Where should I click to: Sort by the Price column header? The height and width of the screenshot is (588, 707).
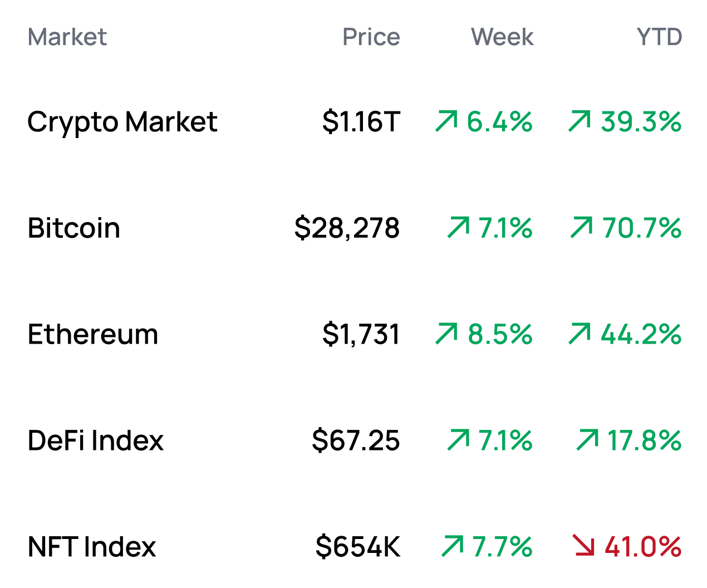point(371,37)
